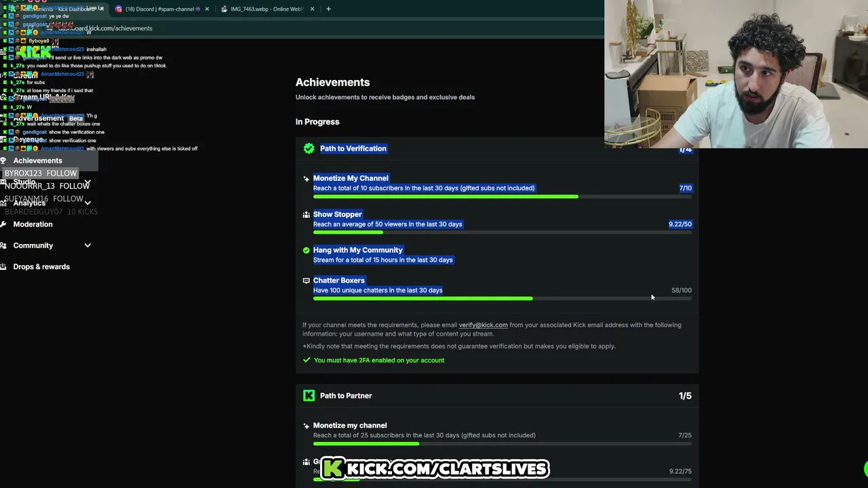Expand the Analytics section chevron

pos(87,203)
